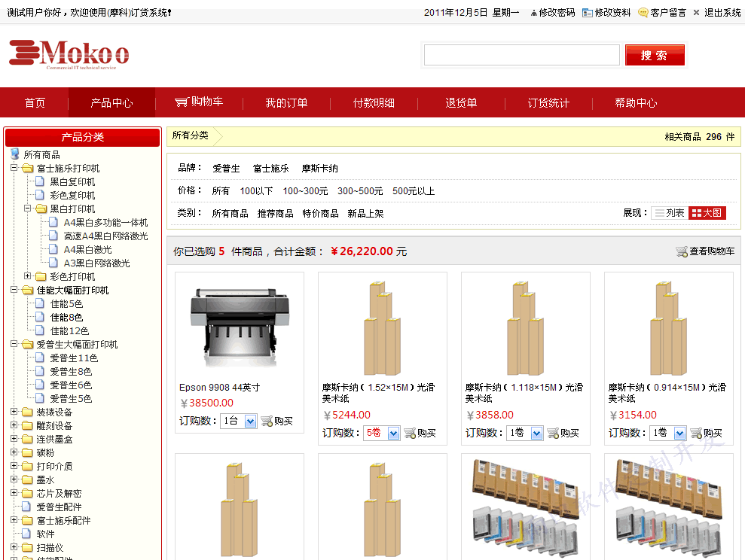The image size is (745, 560).
Task: Click the 修改密码 icon link
Action: tap(553, 13)
